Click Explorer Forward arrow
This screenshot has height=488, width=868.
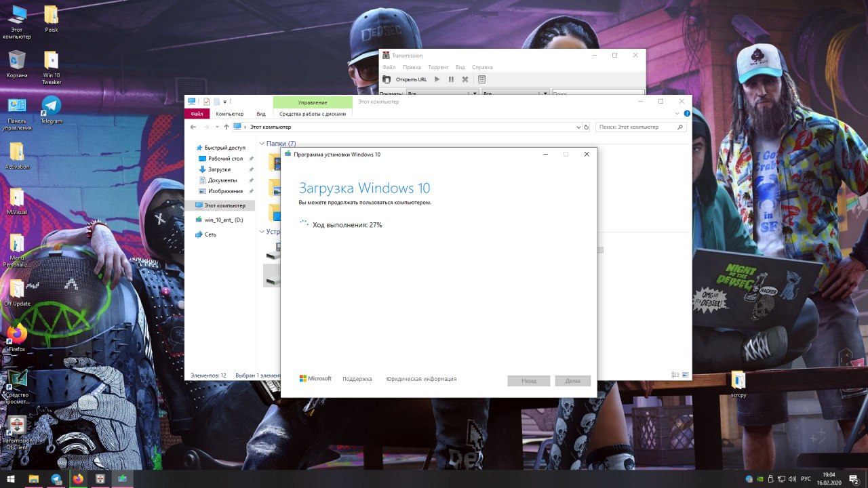(206, 127)
